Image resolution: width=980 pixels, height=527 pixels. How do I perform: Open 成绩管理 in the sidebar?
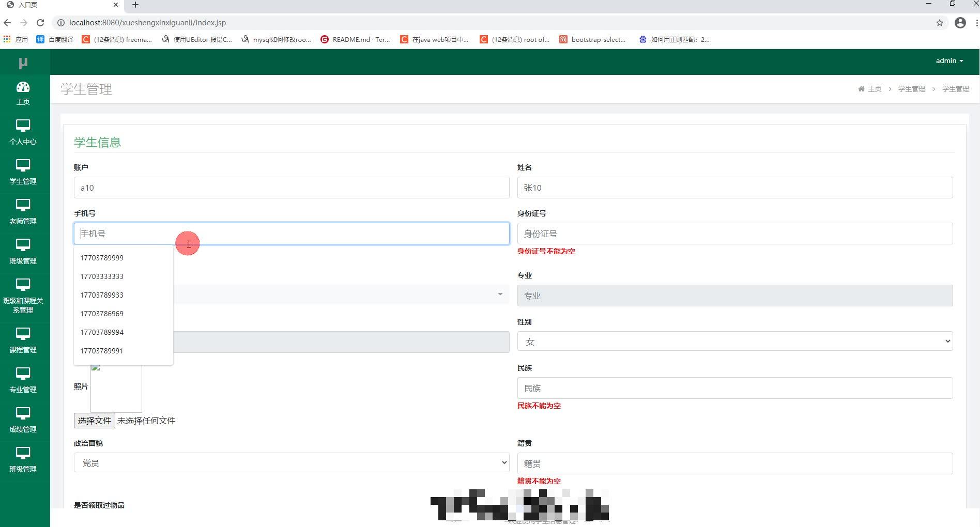(23, 421)
